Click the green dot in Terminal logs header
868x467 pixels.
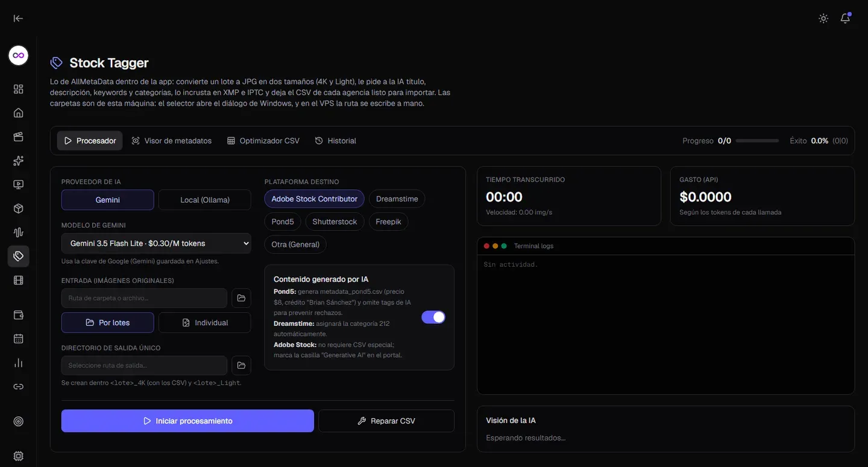(504, 246)
